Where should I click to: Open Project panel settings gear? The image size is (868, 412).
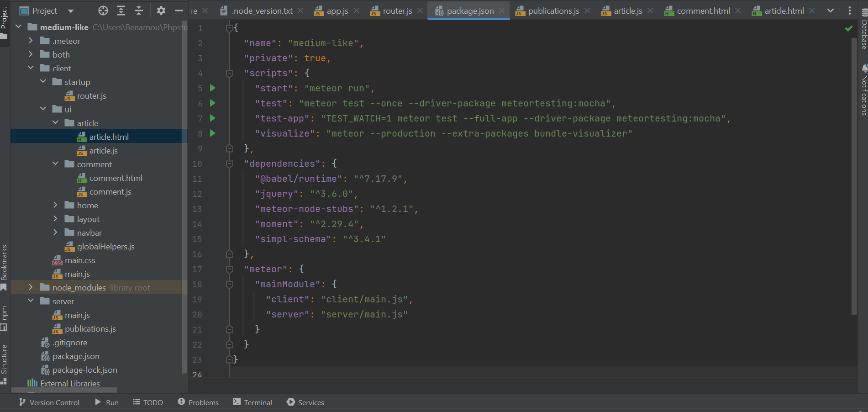161,11
